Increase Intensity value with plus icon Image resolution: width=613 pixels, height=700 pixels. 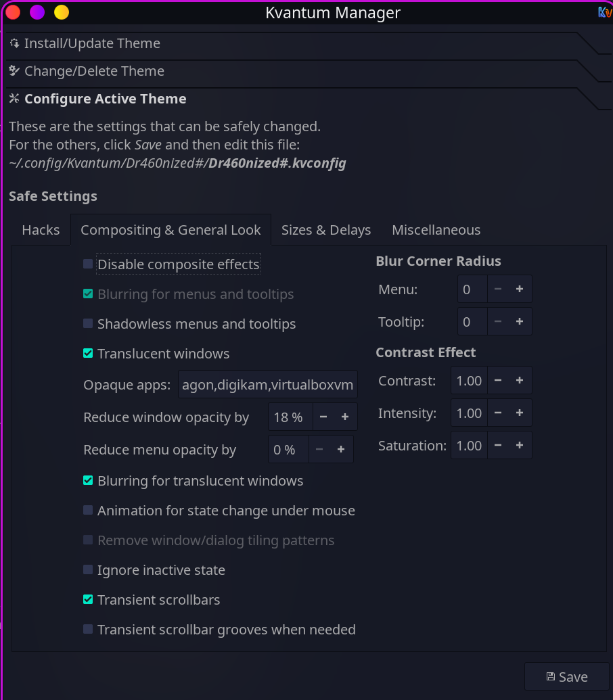pos(519,413)
